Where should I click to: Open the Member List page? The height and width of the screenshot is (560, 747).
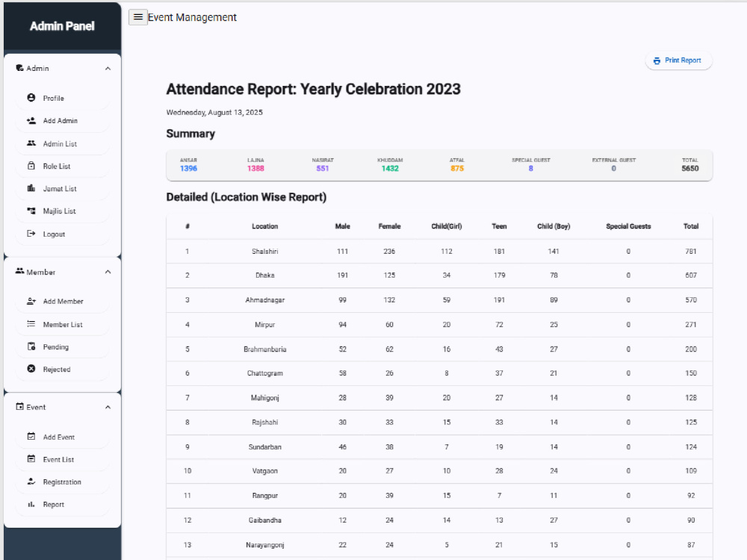(63, 324)
